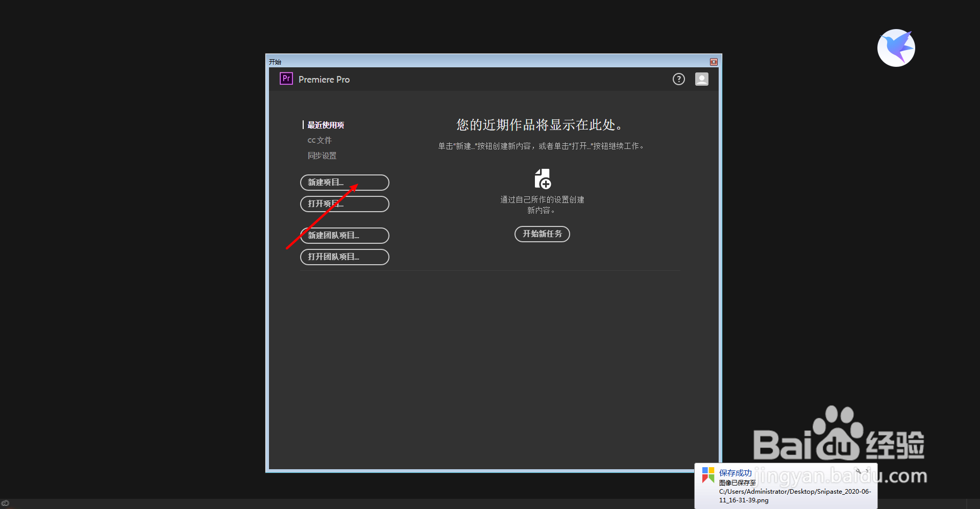Open the 同步设置 section
The image size is (980, 509).
(322, 155)
